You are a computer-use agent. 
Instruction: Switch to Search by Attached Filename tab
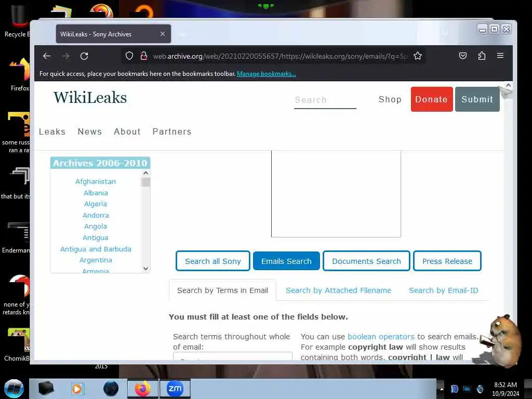point(338,290)
